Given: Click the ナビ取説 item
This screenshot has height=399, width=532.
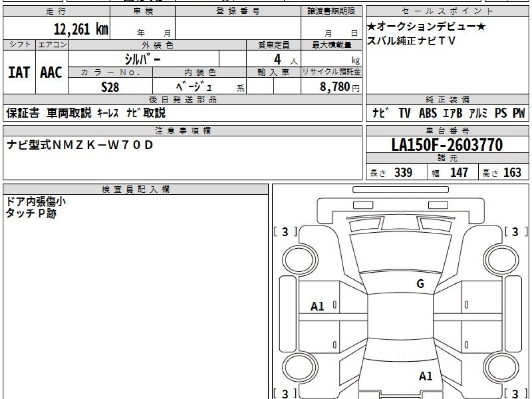Looking at the screenshot, I should coord(146,113).
